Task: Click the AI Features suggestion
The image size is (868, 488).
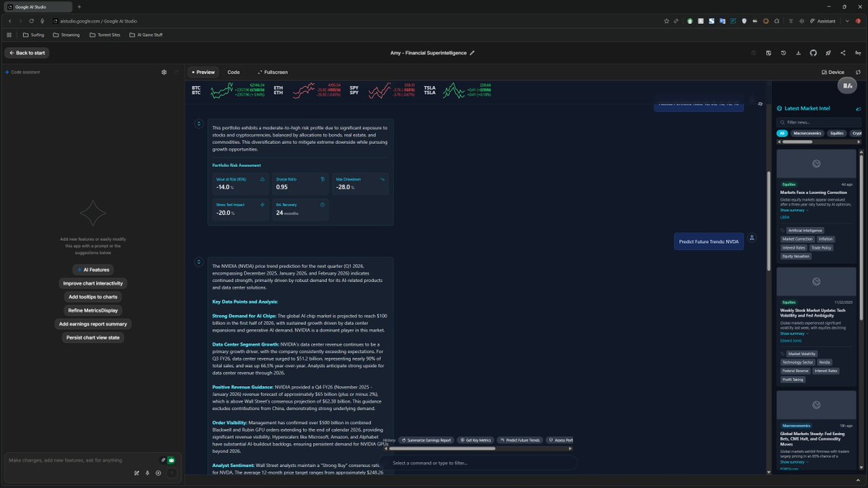Action: tap(93, 270)
